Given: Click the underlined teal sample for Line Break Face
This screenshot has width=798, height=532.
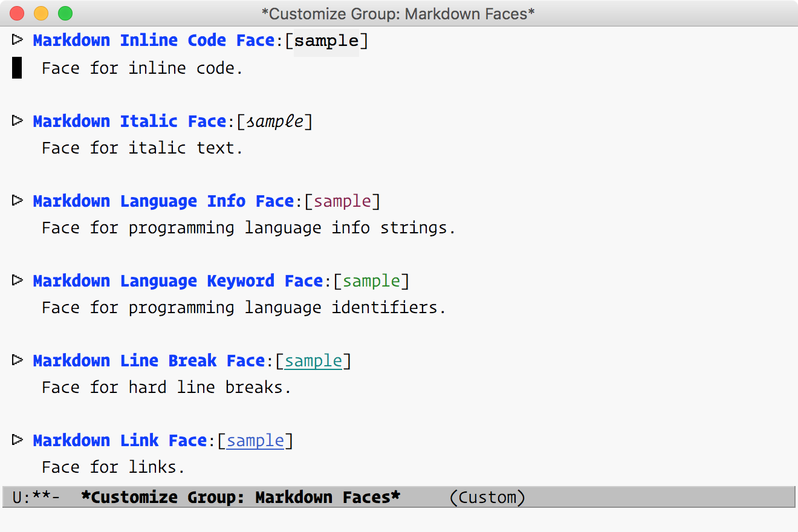Looking at the screenshot, I should [314, 361].
